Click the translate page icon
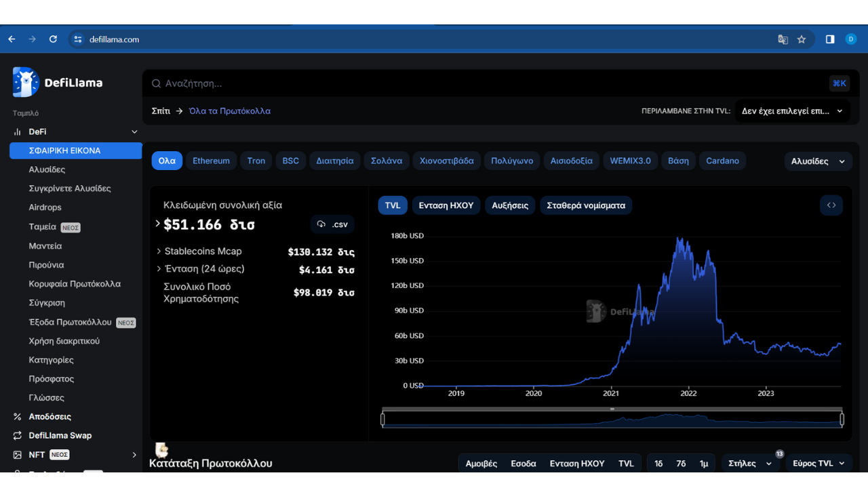The image size is (868, 488). click(783, 39)
